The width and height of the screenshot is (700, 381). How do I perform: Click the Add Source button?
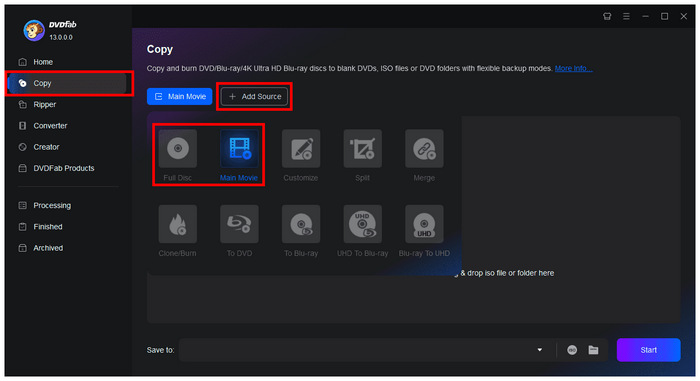click(x=254, y=96)
